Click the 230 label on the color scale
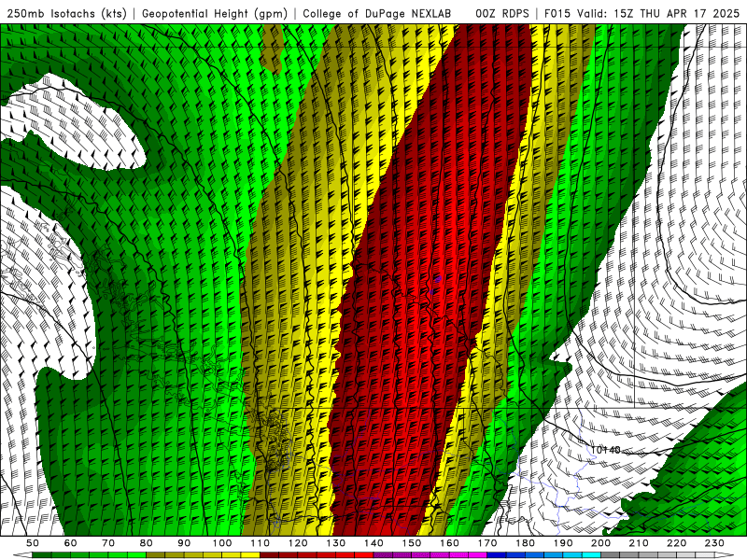This screenshot has height=560, width=747. 714,543
